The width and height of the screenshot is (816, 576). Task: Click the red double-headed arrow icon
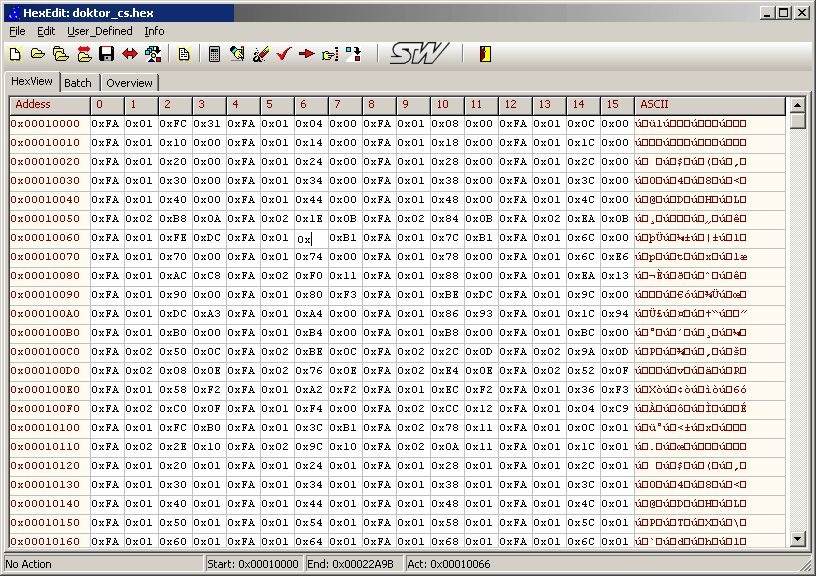tap(129, 54)
